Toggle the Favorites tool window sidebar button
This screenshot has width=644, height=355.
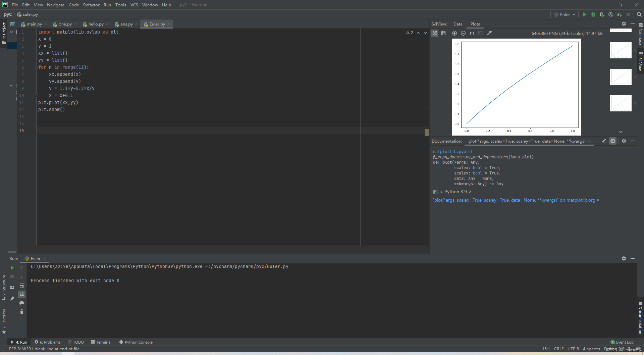pyautogui.click(x=4, y=321)
